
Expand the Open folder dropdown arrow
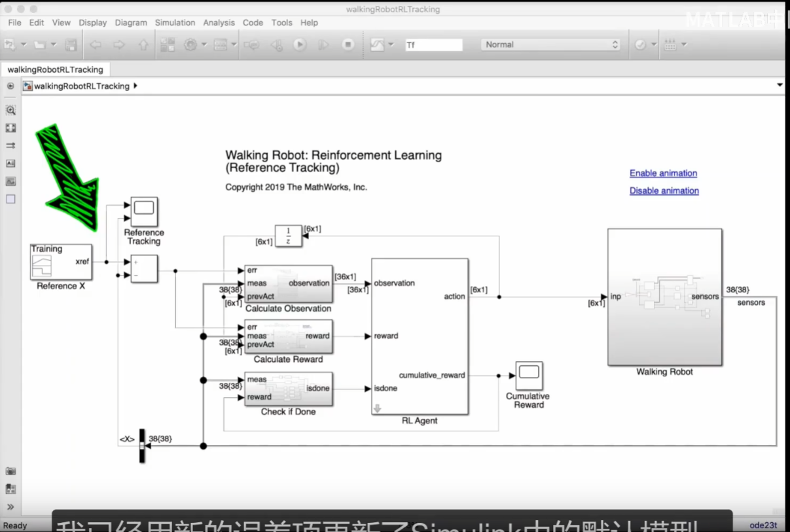[x=53, y=44]
